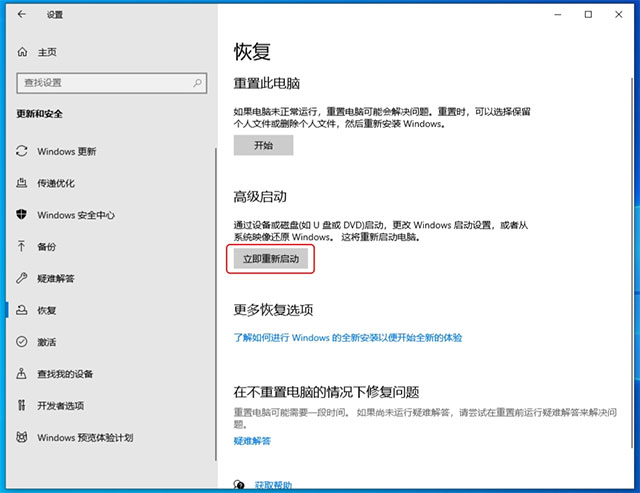Screen dimensions: 640x493
Task: Select 激活 in the sidebar
Action: tap(47, 342)
